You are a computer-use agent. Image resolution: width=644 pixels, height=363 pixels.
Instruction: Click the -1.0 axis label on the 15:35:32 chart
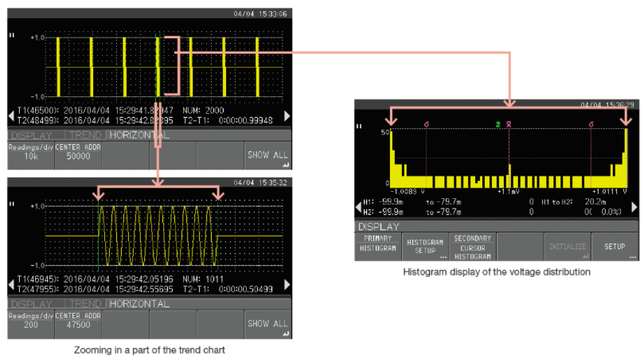pyautogui.click(x=37, y=266)
